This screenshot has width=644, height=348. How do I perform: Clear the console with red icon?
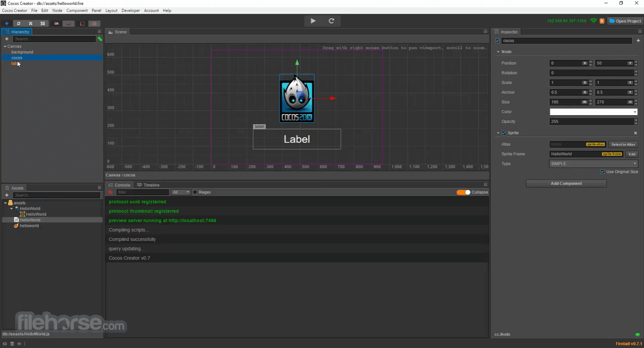coord(110,192)
